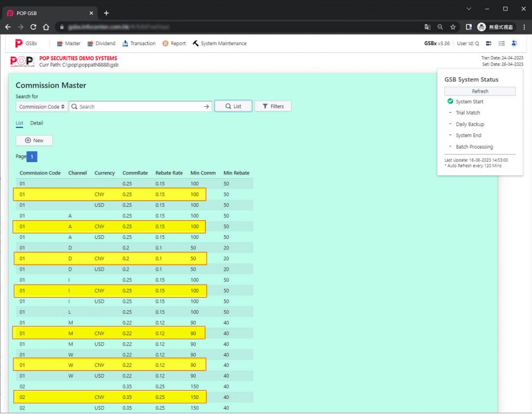Open the Filters button
532x414 pixels.
(x=273, y=106)
